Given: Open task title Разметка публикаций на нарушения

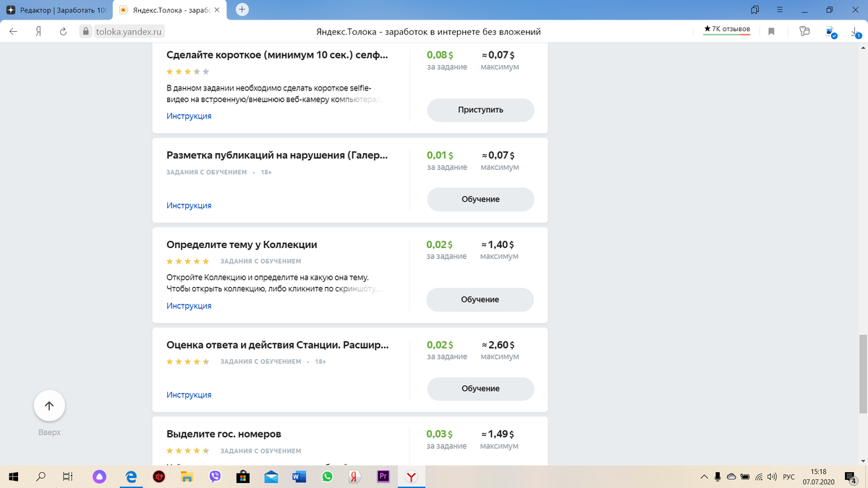Looking at the screenshot, I should click(277, 155).
